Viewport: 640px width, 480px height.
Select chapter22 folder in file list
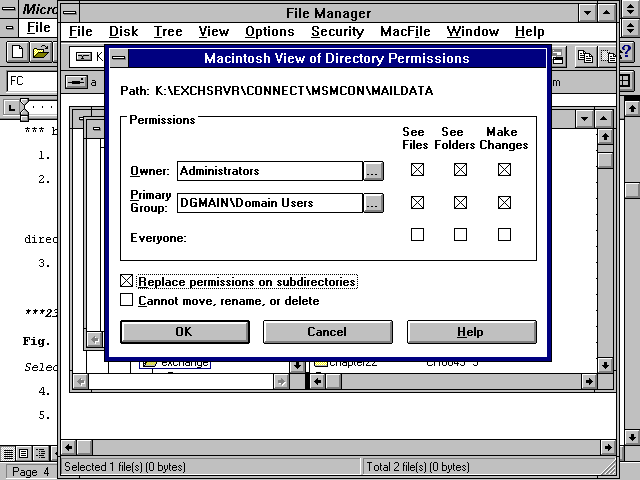click(346, 363)
